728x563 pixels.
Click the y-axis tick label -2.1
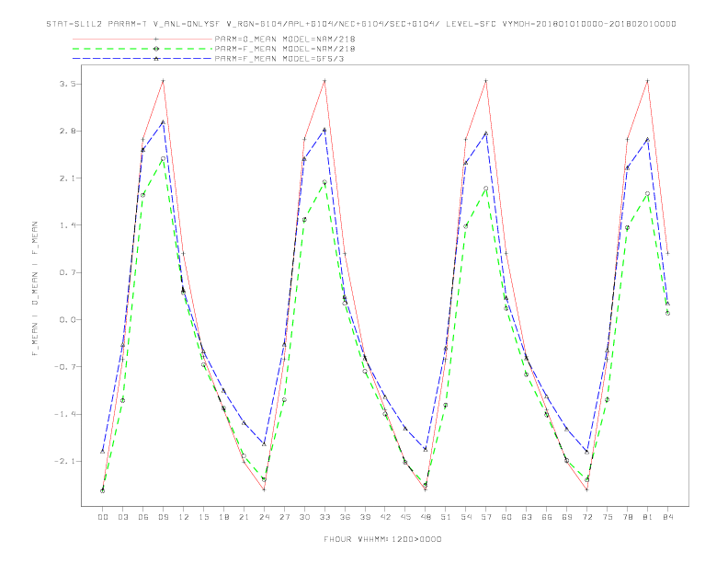point(65,461)
